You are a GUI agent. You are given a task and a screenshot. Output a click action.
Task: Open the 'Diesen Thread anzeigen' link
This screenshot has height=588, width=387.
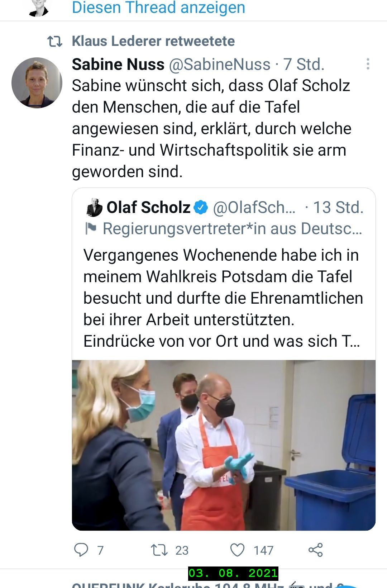point(158,8)
